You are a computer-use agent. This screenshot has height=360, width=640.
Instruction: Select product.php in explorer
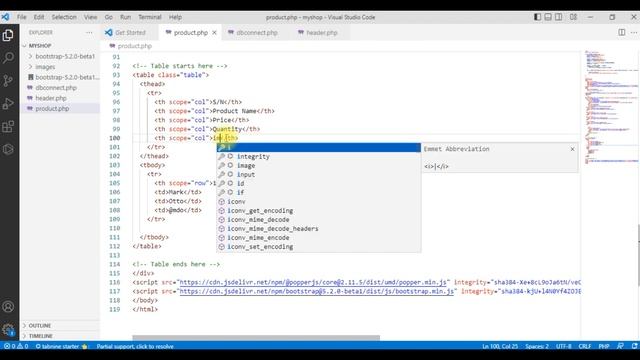tap(60, 109)
